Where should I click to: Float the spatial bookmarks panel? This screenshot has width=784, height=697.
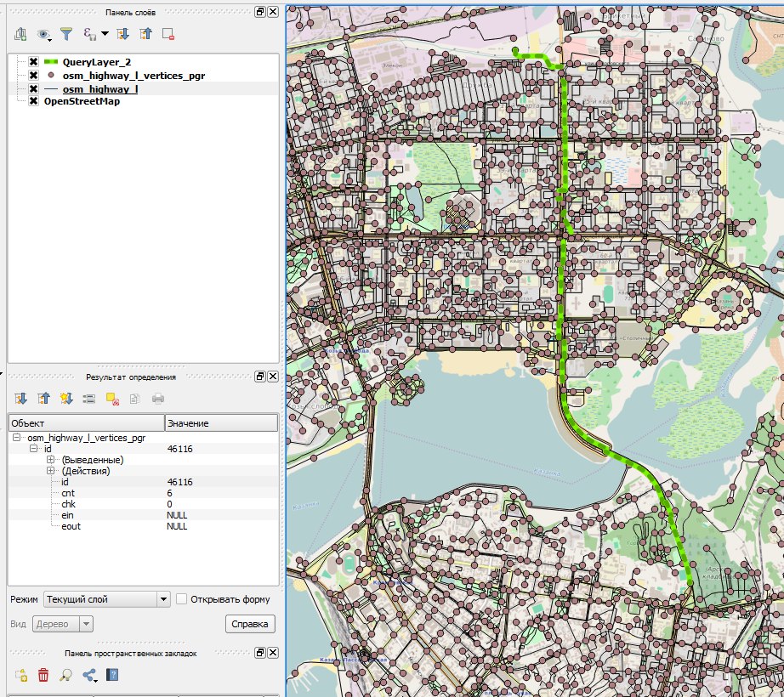point(260,653)
